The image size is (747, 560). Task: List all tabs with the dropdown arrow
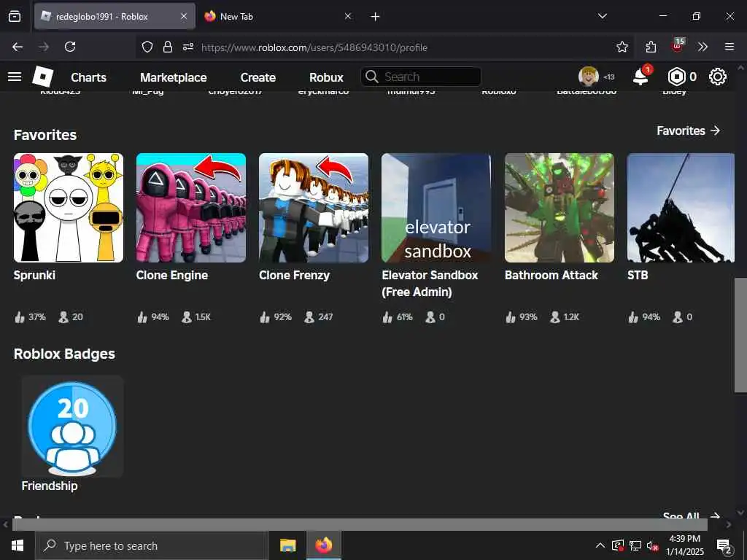(x=602, y=17)
